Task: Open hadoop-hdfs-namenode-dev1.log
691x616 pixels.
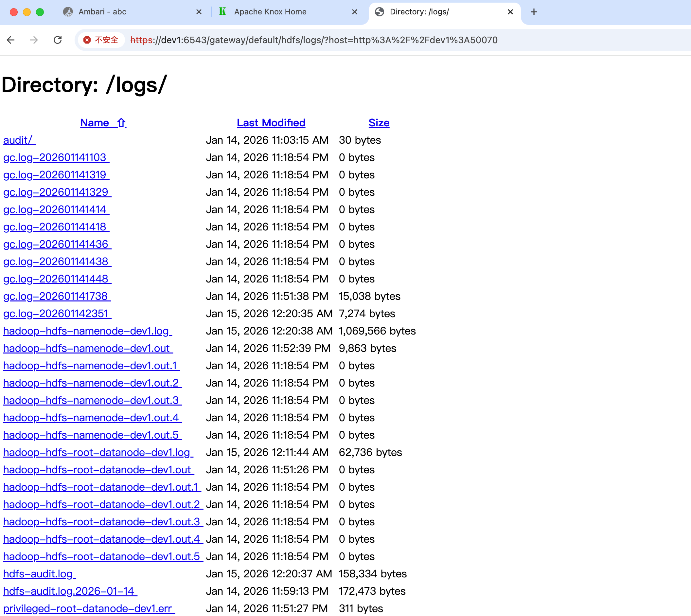Action: (x=87, y=331)
